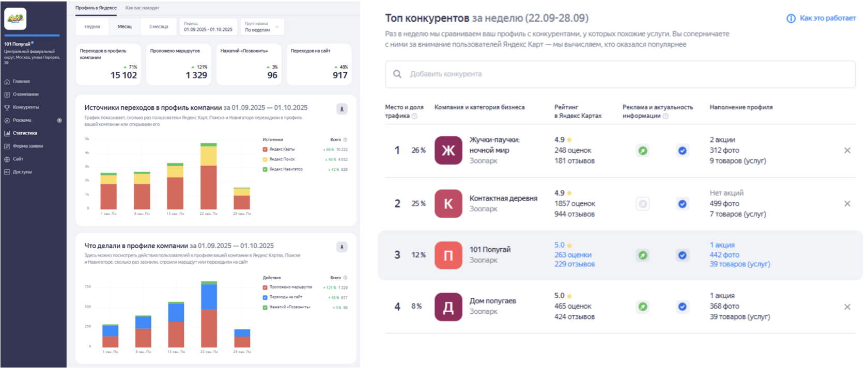The image size is (868, 369).
Task: Click the help icon near Место и доля трафика
Action: 414,116
